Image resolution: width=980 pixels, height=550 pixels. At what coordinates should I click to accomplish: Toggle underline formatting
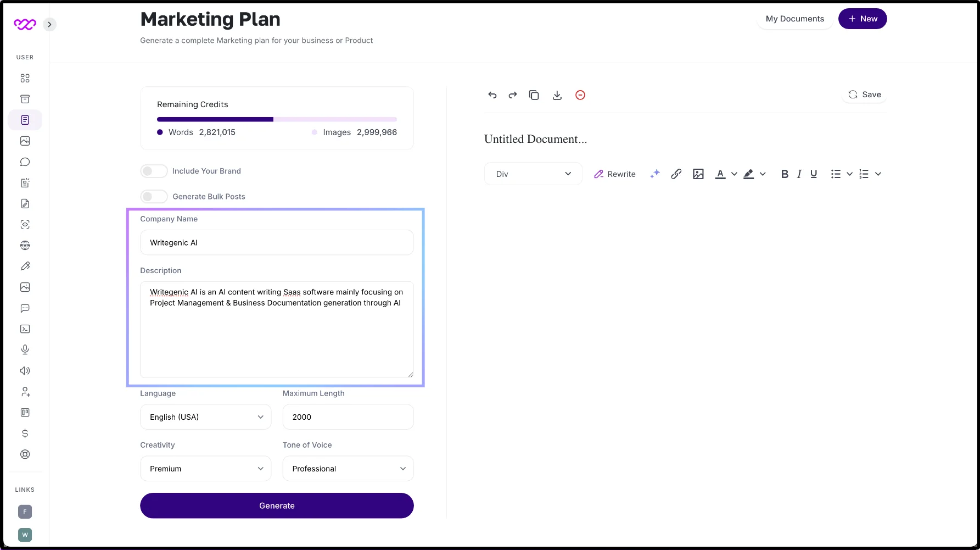click(814, 174)
